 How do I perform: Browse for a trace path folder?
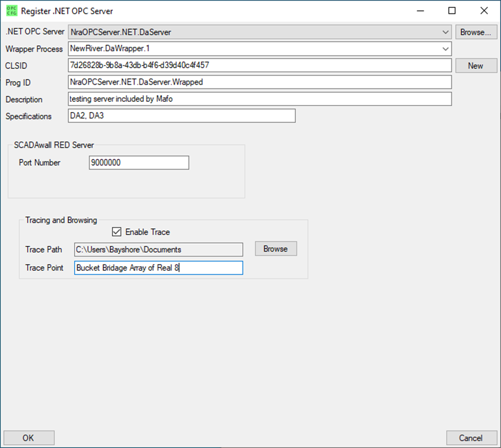(x=276, y=249)
